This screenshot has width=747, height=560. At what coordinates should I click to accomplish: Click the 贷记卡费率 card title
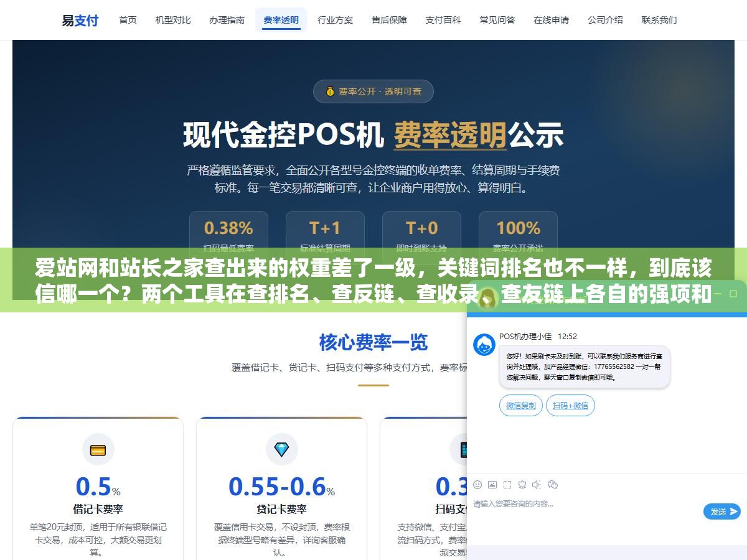click(x=281, y=509)
